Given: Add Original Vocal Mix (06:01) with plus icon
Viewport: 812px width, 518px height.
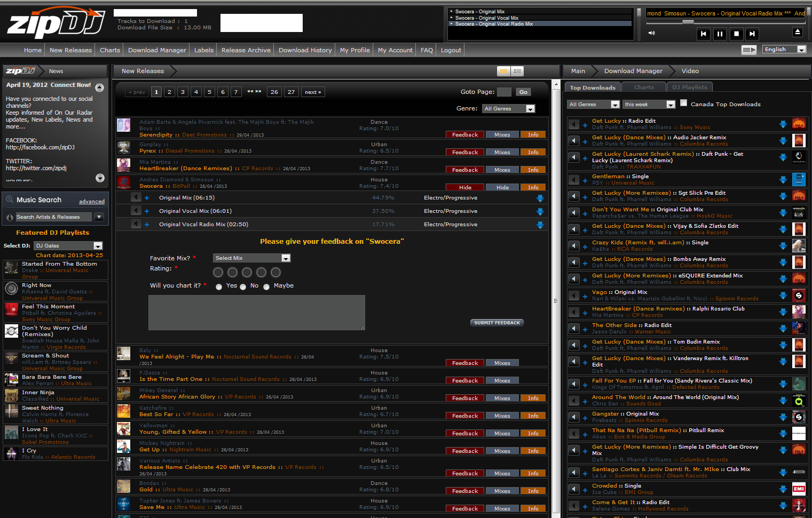Looking at the screenshot, I should pos(147,211).
